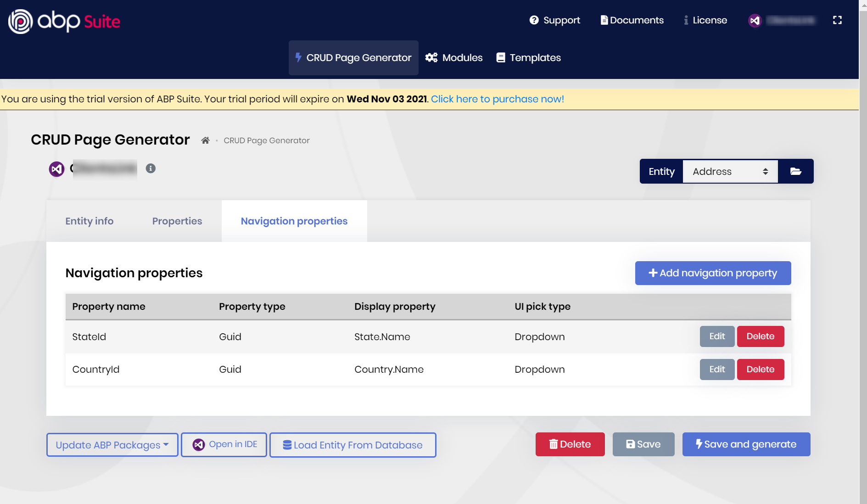Viewport: 867px width, 504px height.
Task: Open the Templates menu
Action: coord(529,58)
